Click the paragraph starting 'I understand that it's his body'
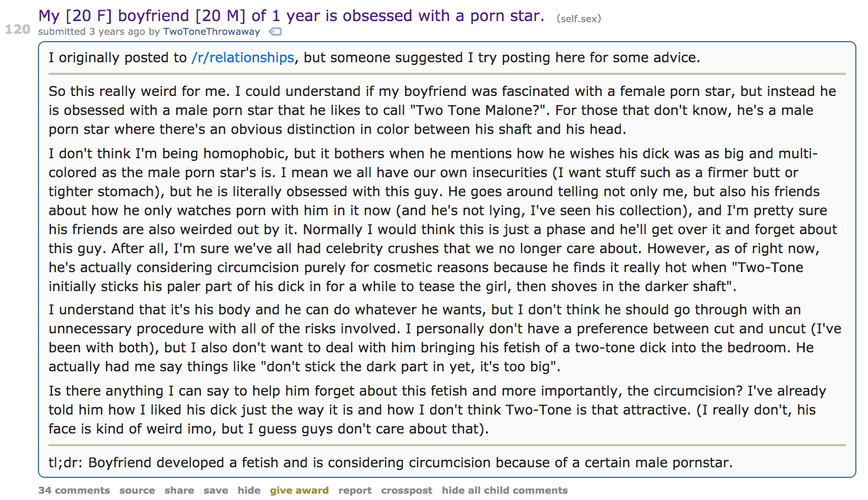Viewport: 868px width, 500px height. point(445,338)
